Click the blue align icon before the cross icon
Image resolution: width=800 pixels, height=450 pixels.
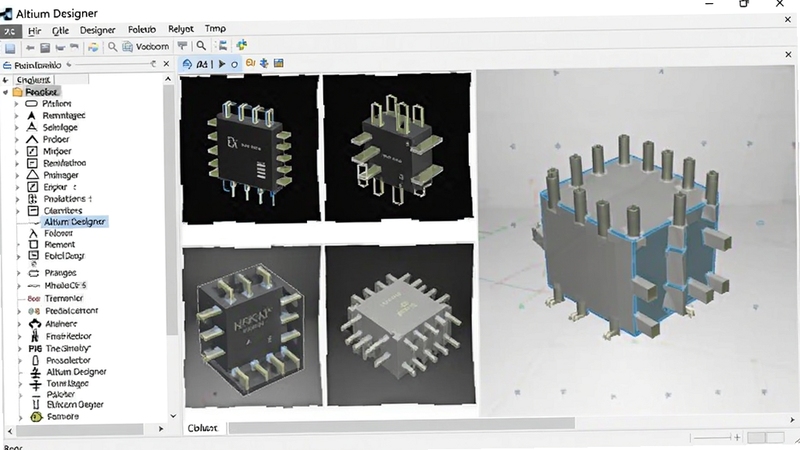pyautogui.click(x=223, y=46)
